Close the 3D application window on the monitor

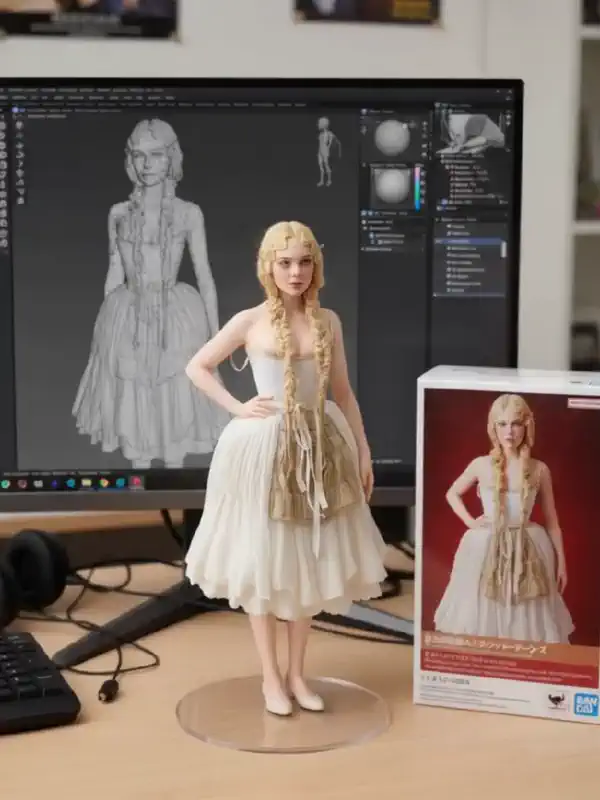click(x=510, y=92)
